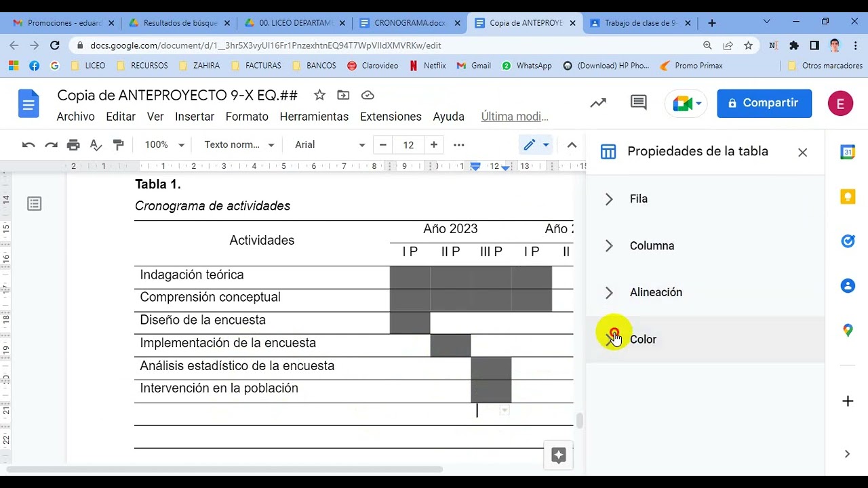Run spell check tool

click(x=96, y=145)
